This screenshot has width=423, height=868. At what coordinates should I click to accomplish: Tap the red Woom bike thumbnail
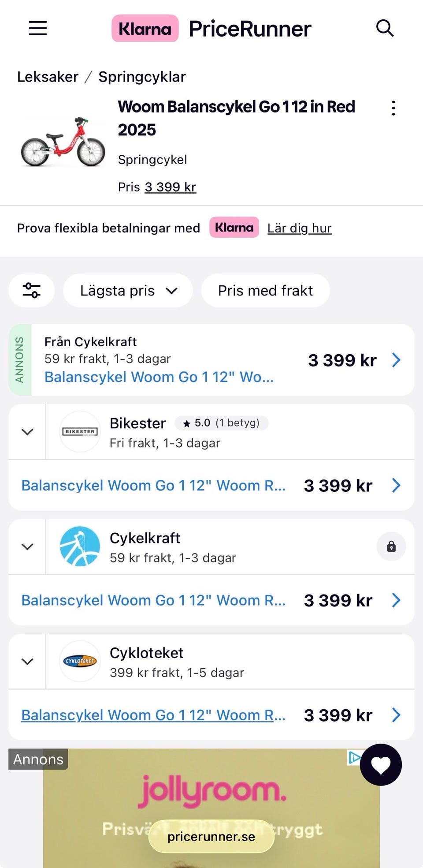point(63,142)
